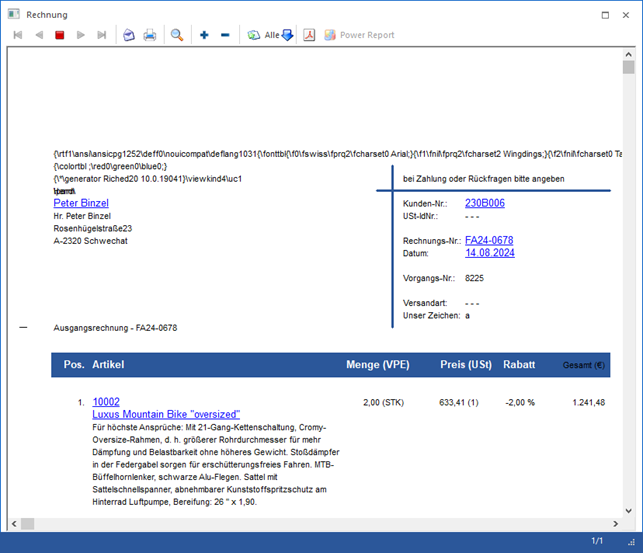Zoom in with the plus icon
Screen dimensions: 643x553
click(204, 35)
